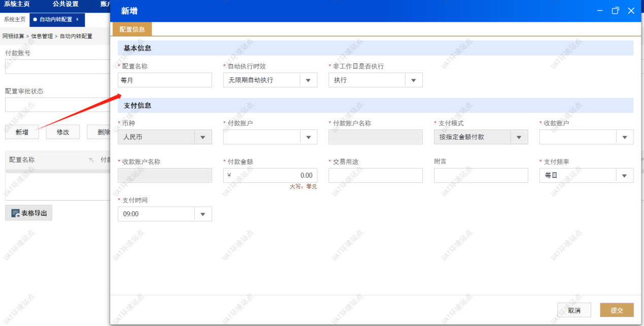Select a 支付频率 option from dropdown
Image resolution: width=644 pixels, height=326 pixels.
click(624, 176)
